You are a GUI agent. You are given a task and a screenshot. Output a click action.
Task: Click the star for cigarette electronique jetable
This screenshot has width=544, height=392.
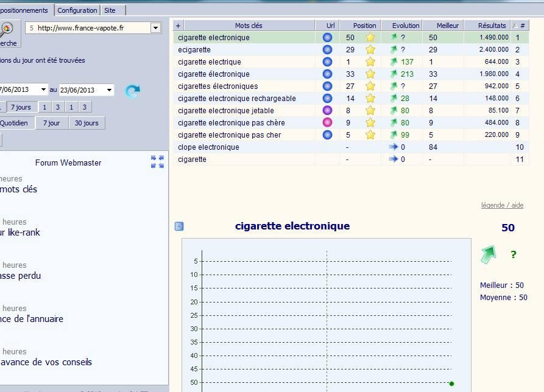coord(370,111)
